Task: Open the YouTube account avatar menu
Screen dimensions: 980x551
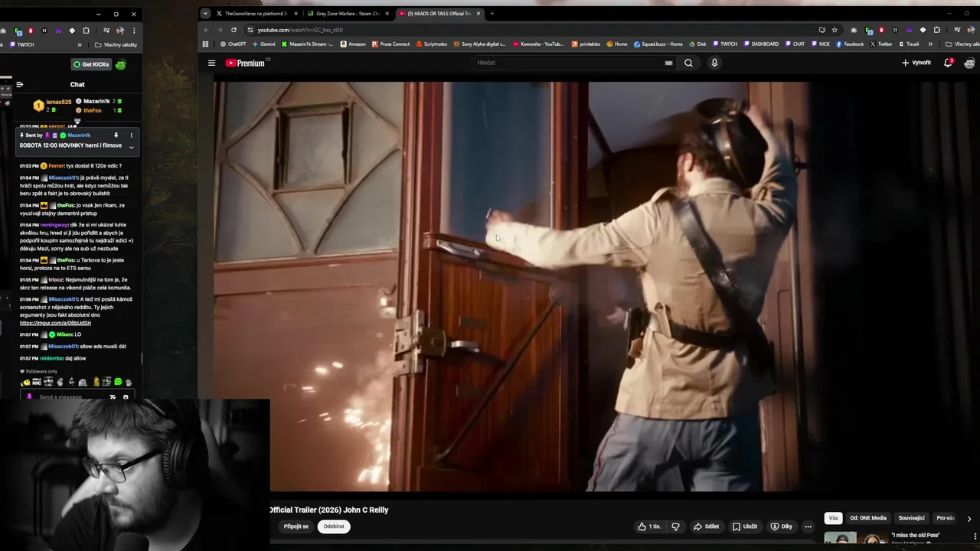Action: pos(969,63)
